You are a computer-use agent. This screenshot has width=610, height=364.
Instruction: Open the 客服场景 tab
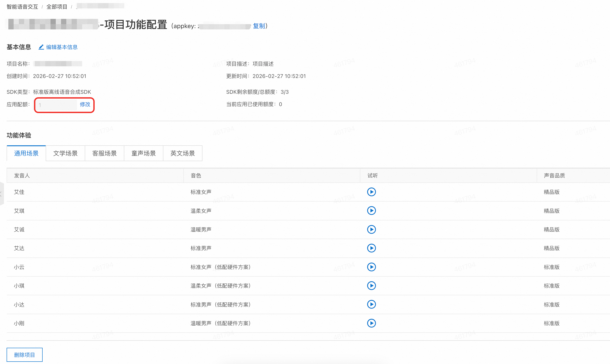[x=104, y=153]
